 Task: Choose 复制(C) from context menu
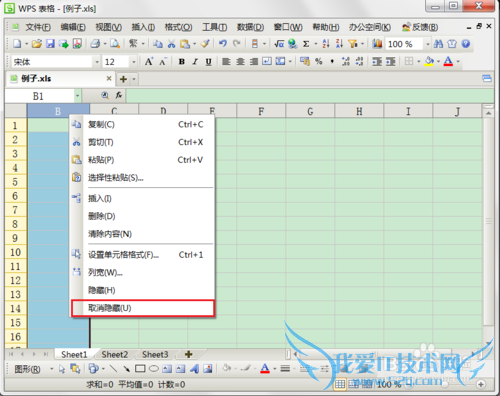143,125
